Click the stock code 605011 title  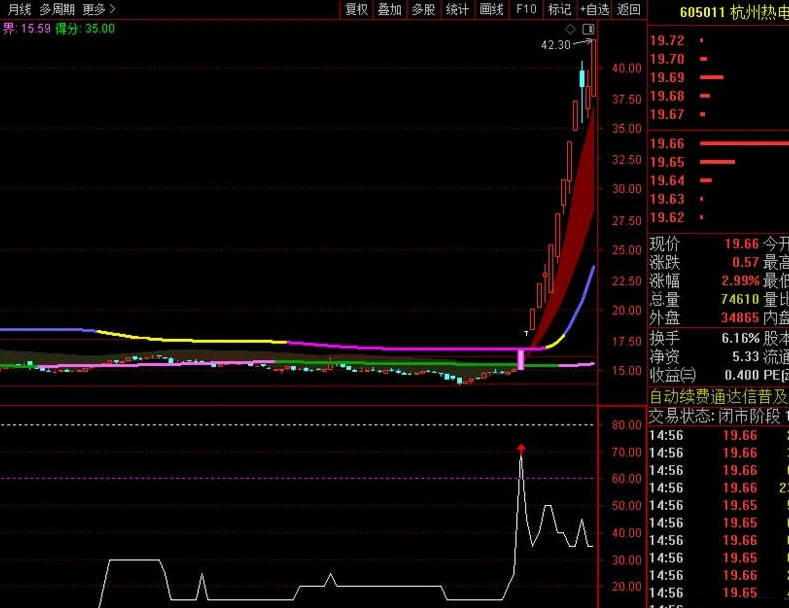(702, 12)
